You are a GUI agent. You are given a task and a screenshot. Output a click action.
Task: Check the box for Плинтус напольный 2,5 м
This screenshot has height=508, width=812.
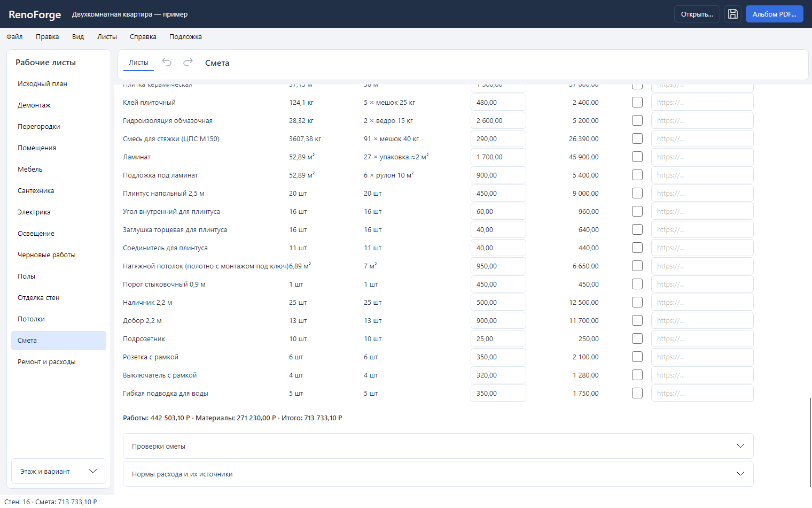point(637,193)
